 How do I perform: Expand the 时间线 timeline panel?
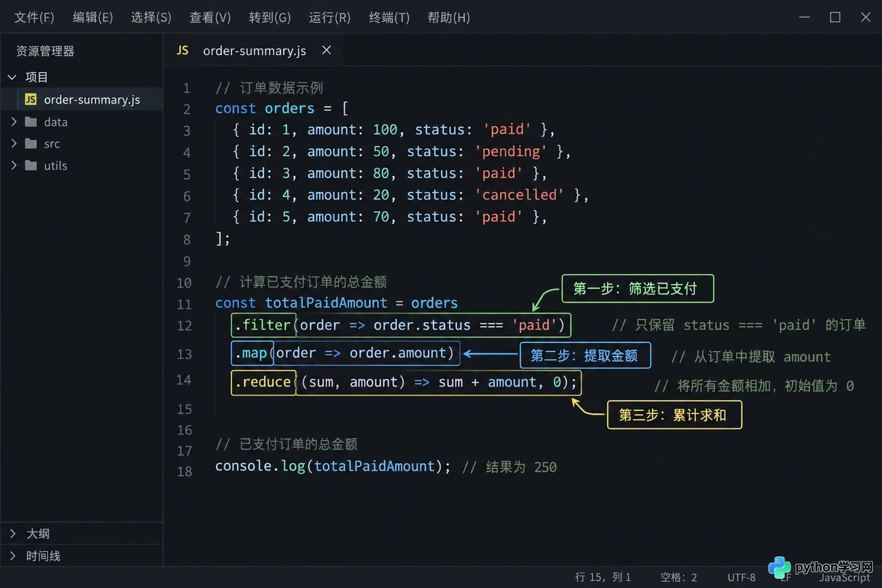click(81, 556)
